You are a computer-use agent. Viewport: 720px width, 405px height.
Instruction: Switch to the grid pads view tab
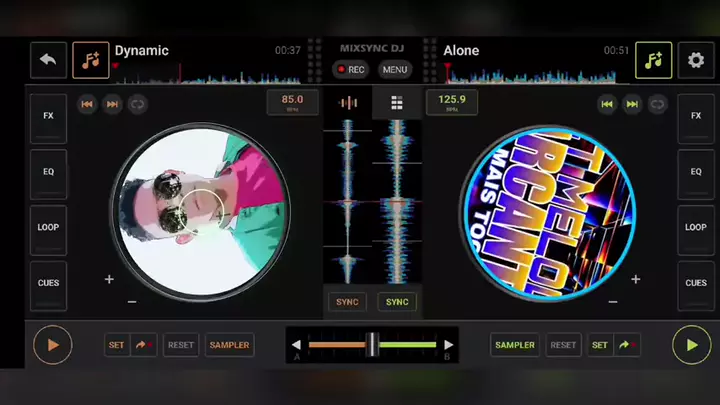pyautogui.click(x=397, y=103)
